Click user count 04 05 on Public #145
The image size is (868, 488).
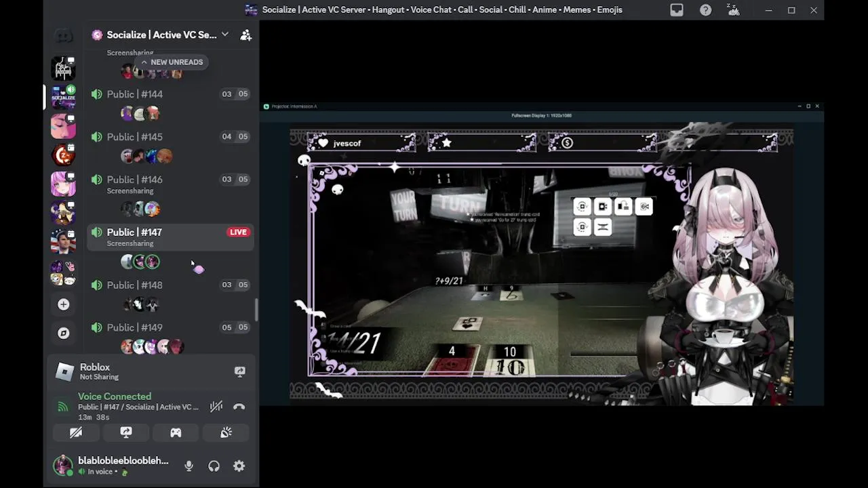click(x=235, y=136)
